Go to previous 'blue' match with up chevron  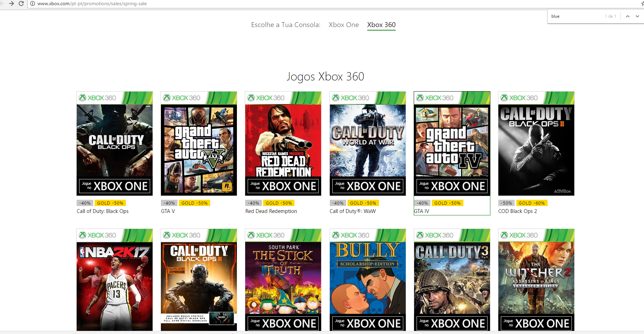click(627, 16)
